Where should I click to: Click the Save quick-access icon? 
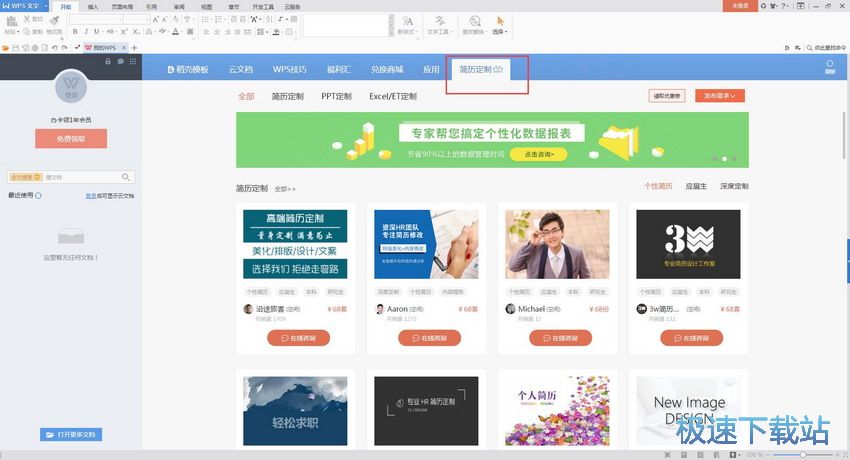tap(16, 48)
